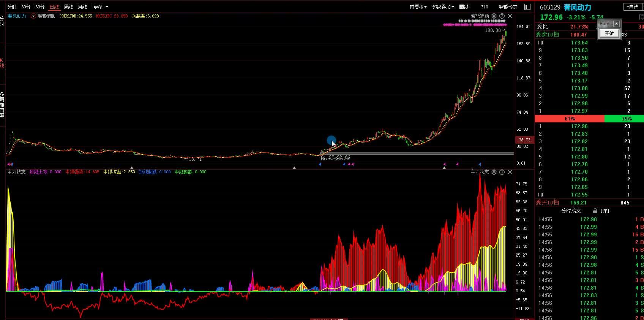Open help for 主力状态 indicator
Screen dimensions: 644x320
tap(502, 172)
